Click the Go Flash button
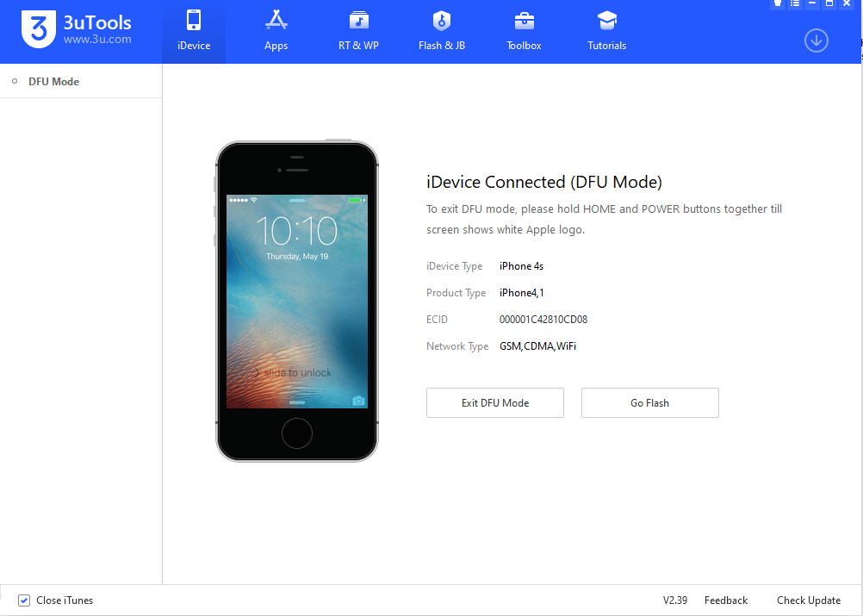The image size is (863, 616). pyautogui.click(x=650, y=402)
